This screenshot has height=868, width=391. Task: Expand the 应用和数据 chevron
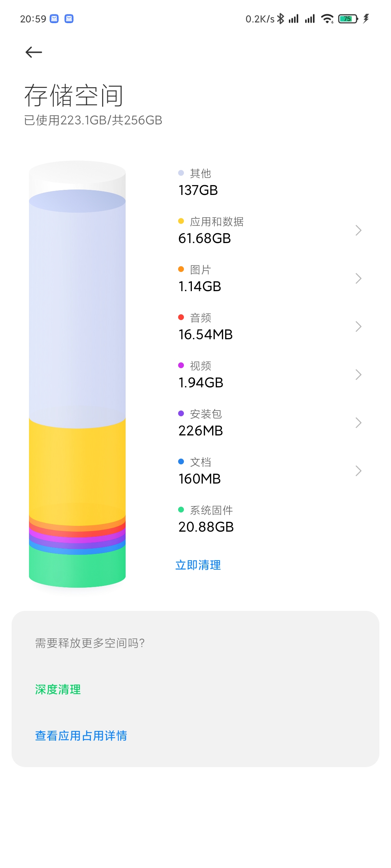(x=358, y=230)
